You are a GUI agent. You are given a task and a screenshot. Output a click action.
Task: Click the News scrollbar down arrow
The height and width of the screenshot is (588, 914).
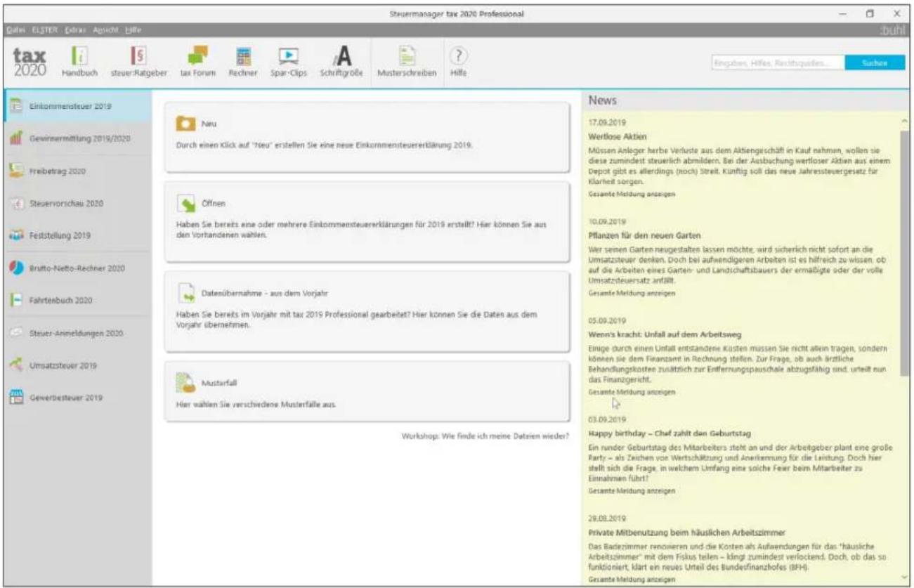(x=906, y=578)
